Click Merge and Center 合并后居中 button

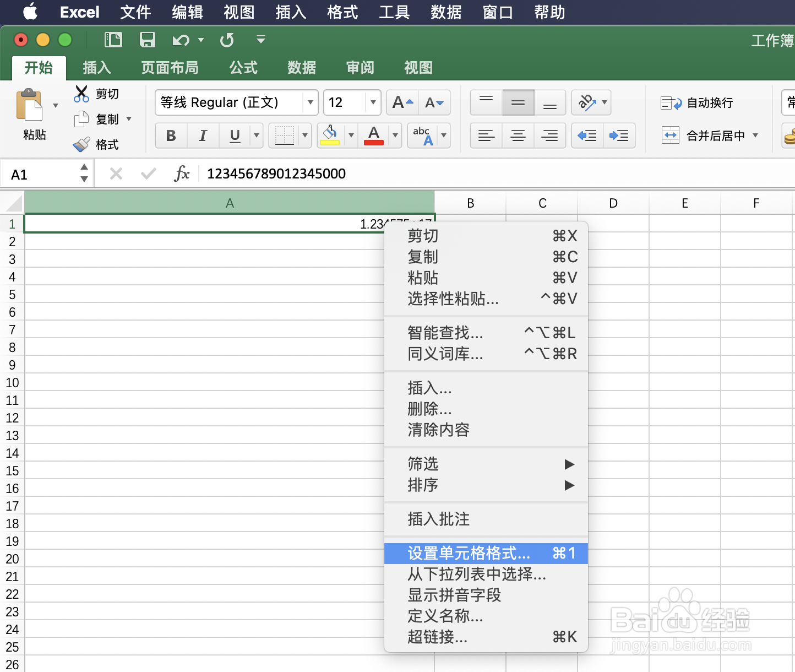tap(703, 136)
